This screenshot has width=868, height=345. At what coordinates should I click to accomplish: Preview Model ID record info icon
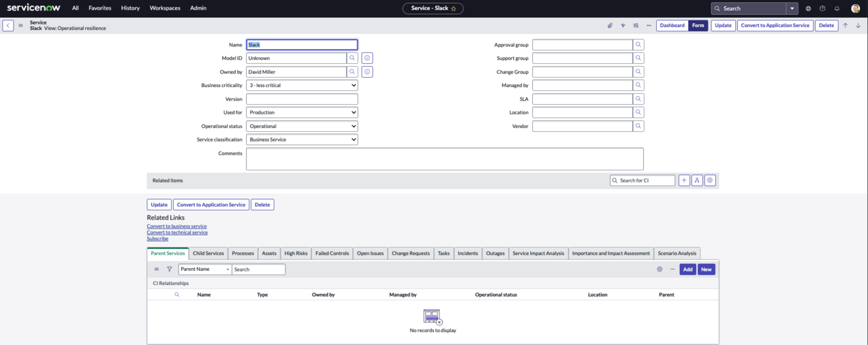click(367, 58)
